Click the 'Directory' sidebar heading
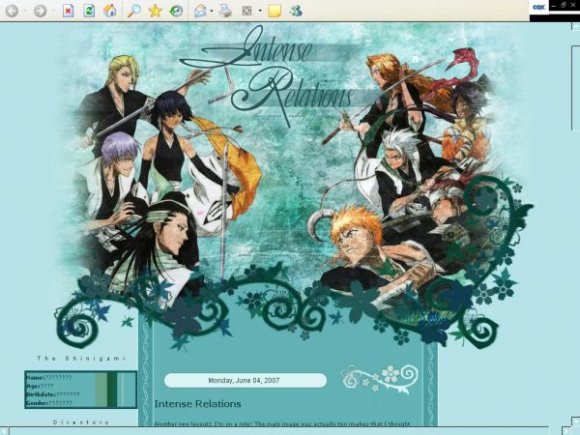The image size is (580, 435). click(81, 422)
